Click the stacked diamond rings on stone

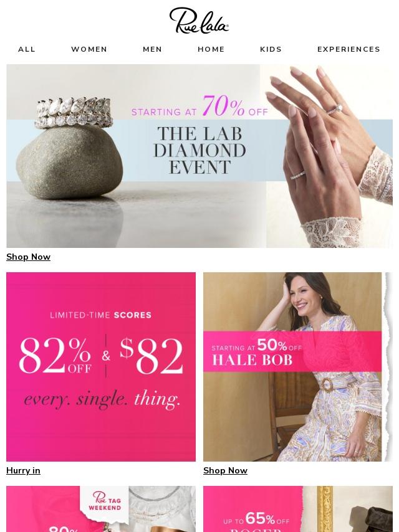pyautogui.click(x=74, y=112)
